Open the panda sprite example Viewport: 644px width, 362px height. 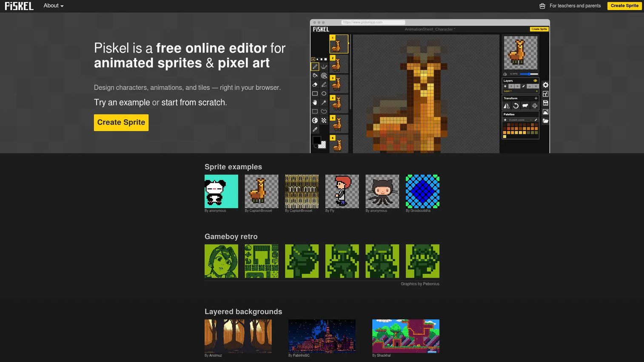click(221, 191)
